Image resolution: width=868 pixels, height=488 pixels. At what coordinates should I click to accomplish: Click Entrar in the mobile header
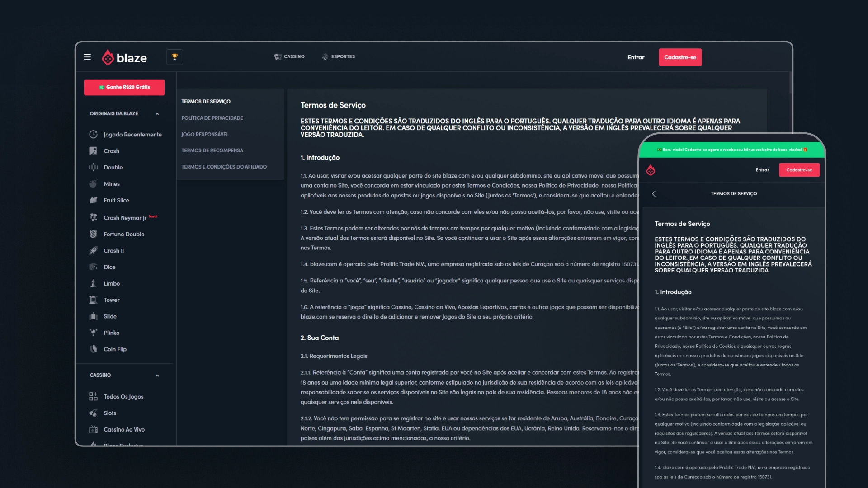point(762,170)
